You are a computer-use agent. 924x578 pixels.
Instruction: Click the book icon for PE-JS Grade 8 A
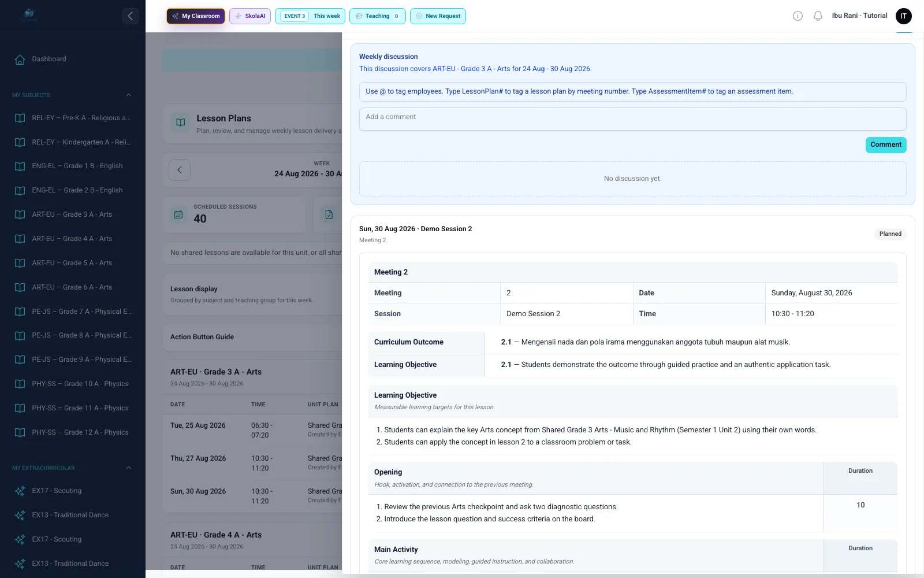pyautogui.click(x=20, y=336)
